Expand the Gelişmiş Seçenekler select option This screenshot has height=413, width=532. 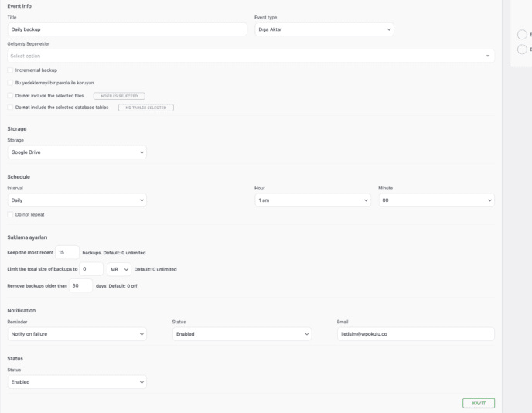click(251, 56)
